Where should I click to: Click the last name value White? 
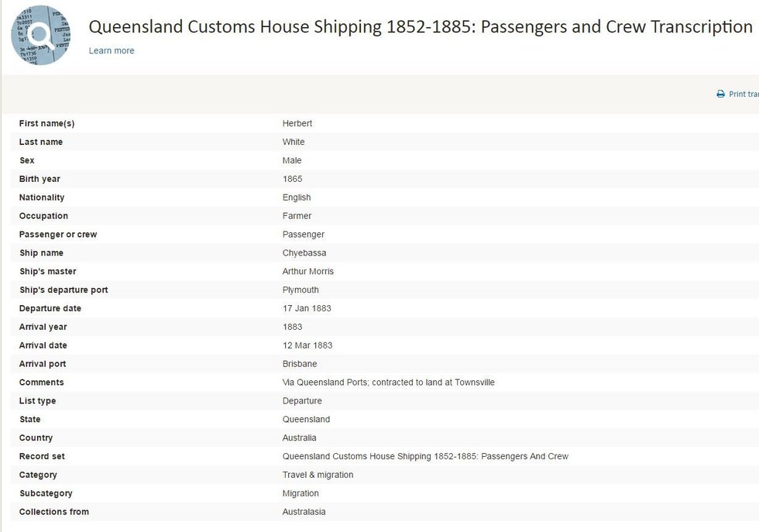(x=294, y=142)
